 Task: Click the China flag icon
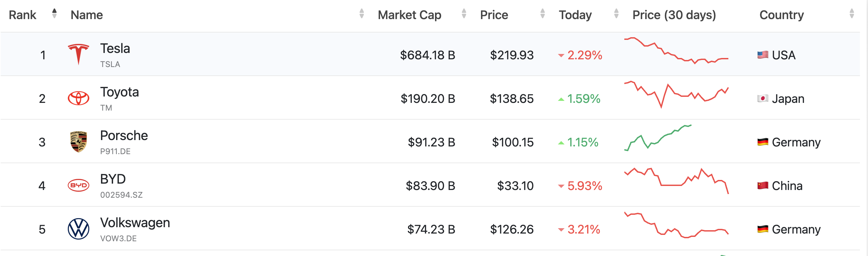tap(763, 186)
